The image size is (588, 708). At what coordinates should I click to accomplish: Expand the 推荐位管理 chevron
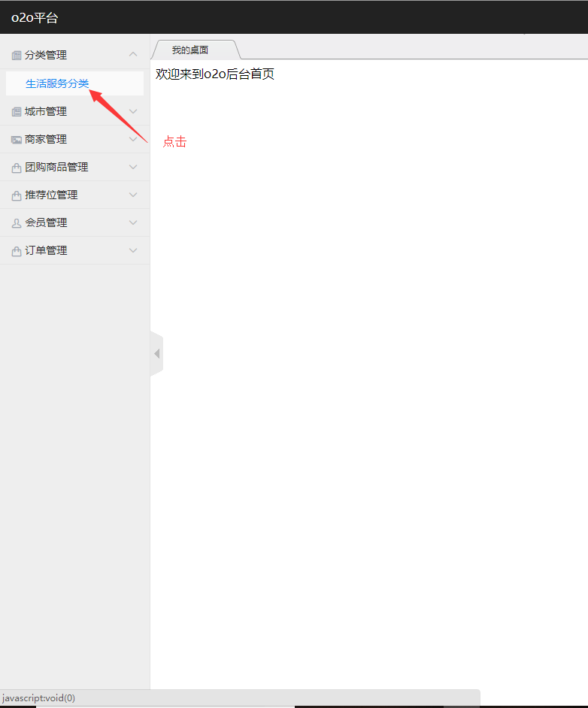coord(133,195)
